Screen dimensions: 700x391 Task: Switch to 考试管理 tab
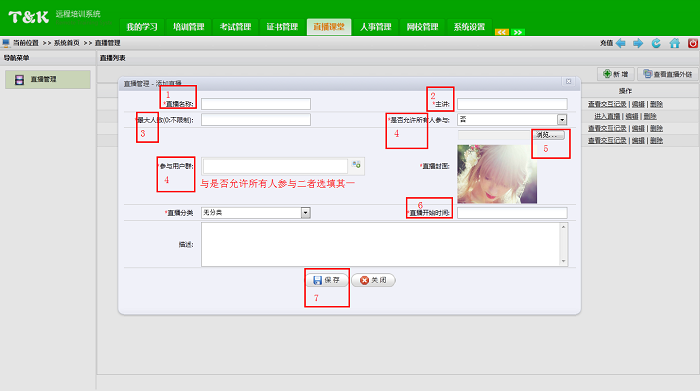pyautogui.click(x=235, y=27)
